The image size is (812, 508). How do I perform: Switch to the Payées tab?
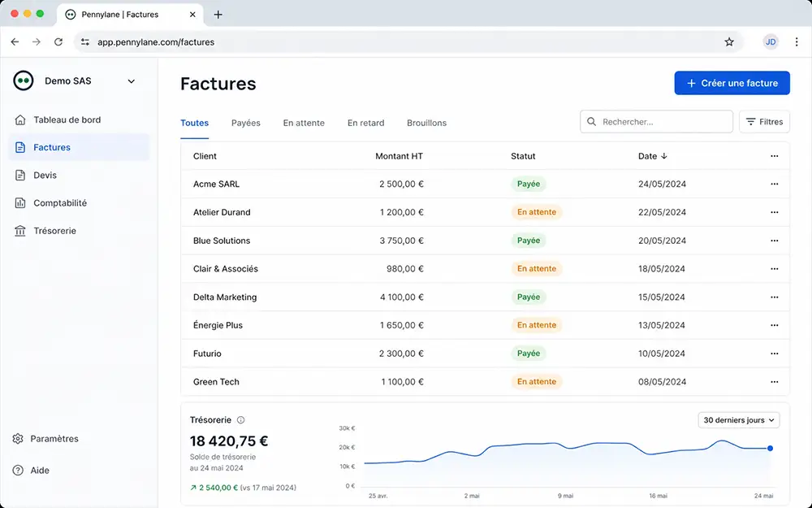pyautogui.click(x=246, y=123)
